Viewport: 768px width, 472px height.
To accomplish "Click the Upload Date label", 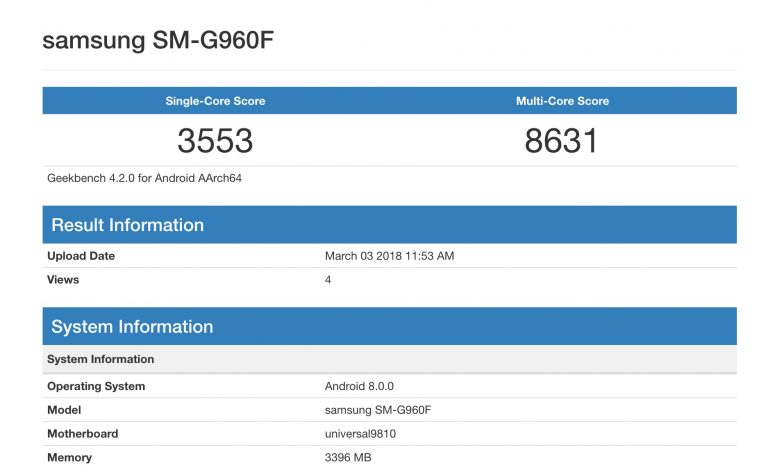I will click(x=81, y=256).
